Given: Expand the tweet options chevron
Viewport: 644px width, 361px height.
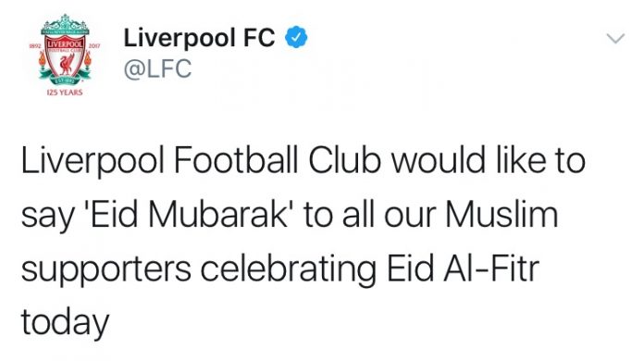Looking at the screenshot, I should click(615, 38).
